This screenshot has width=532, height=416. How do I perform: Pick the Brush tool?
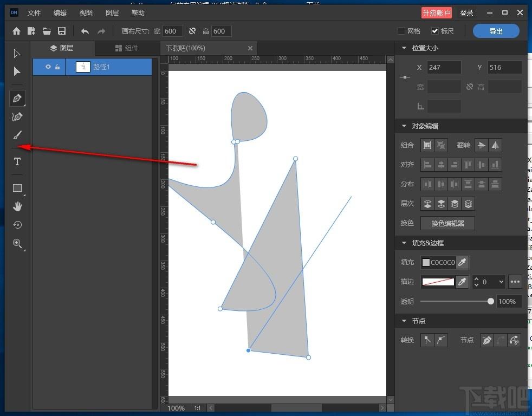click(x=17, y=135)
